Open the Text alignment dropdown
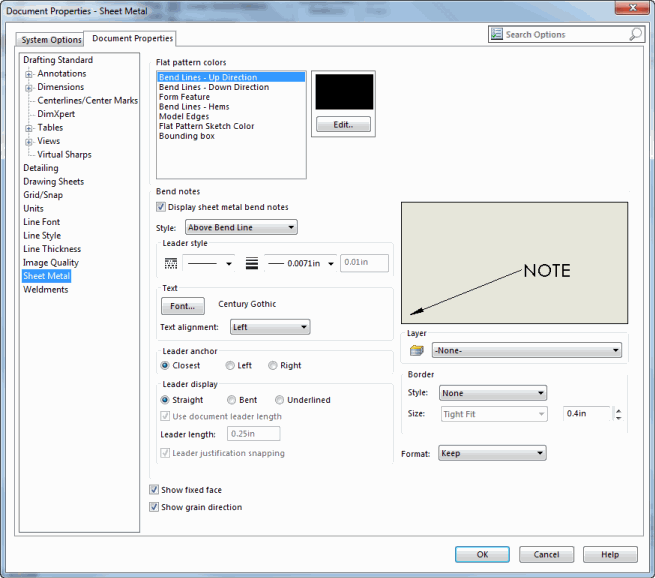 tap(270, 327)
